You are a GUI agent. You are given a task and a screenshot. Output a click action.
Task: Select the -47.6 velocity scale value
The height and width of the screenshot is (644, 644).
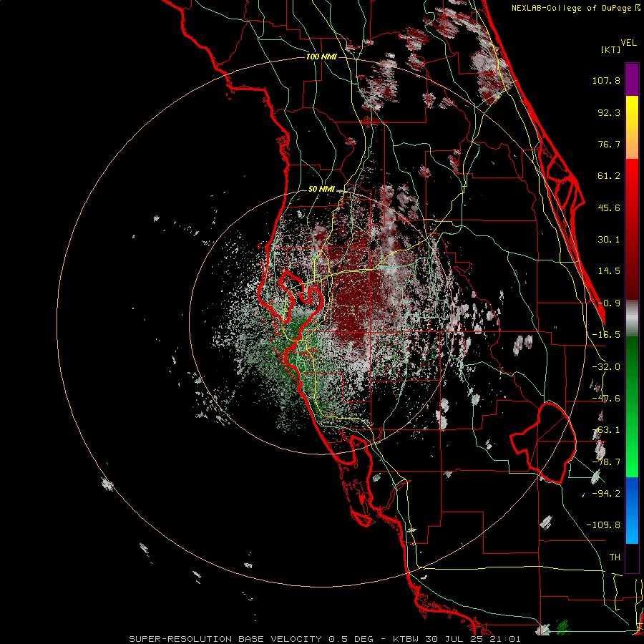606,399
